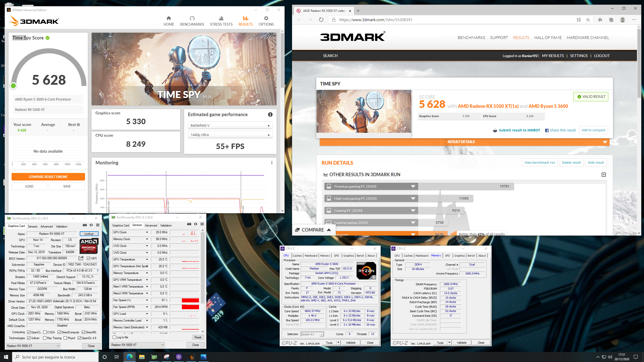Click info icon next to Best score
The width and height of the screenshot is (644, 362).
78,125
